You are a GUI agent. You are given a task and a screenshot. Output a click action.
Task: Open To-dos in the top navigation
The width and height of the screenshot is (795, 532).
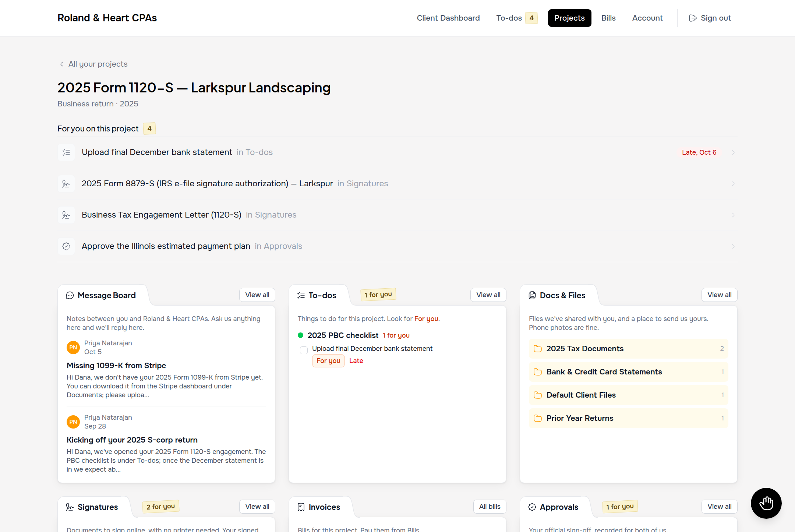point(517,18)
